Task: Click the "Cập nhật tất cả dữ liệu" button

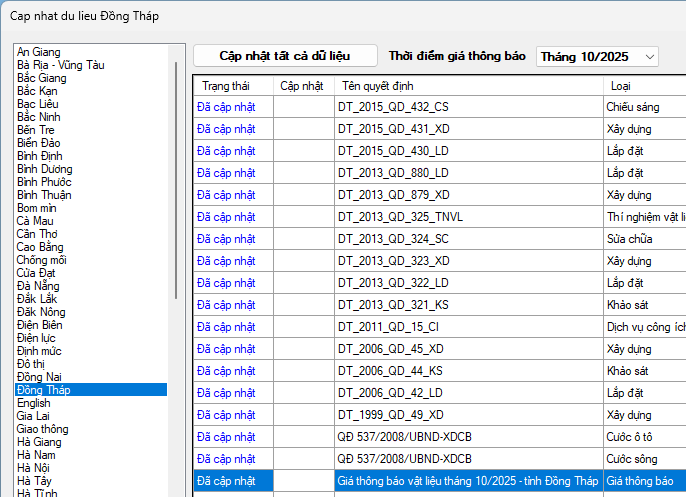Action: pyautogui.click(x=285, y=56)
